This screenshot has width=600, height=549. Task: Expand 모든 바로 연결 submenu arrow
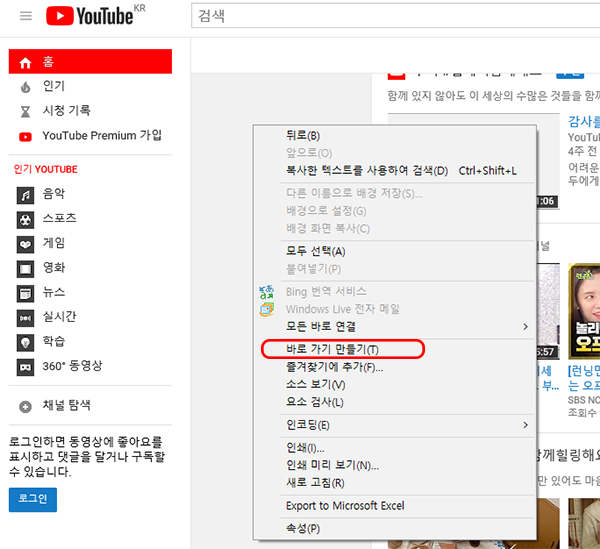coord(525,326)
